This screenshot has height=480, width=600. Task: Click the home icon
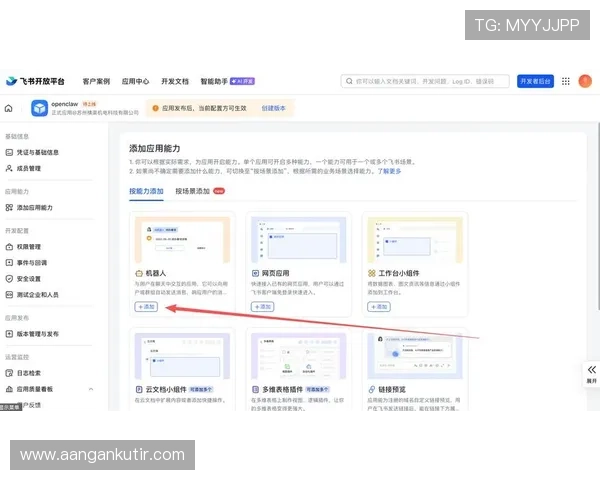coord(8,108)
